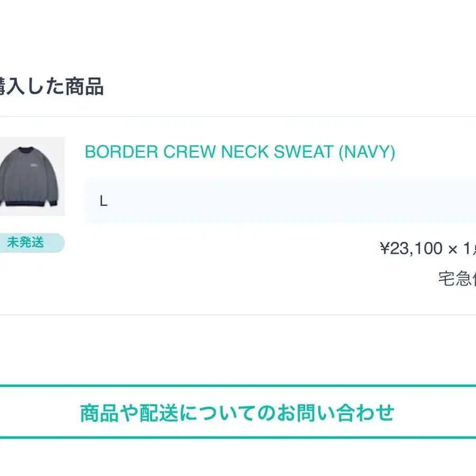Click the 未発送 status badge
476x476 pixels.
[26, 243]
